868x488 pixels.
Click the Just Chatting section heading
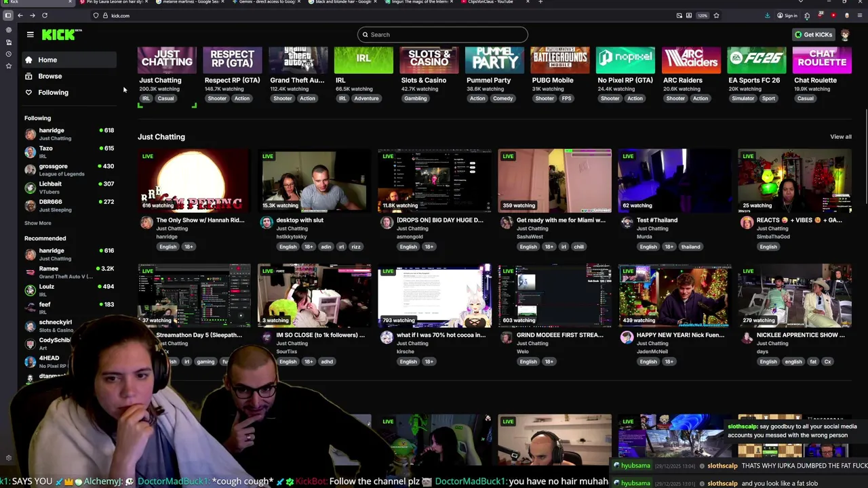161,137
